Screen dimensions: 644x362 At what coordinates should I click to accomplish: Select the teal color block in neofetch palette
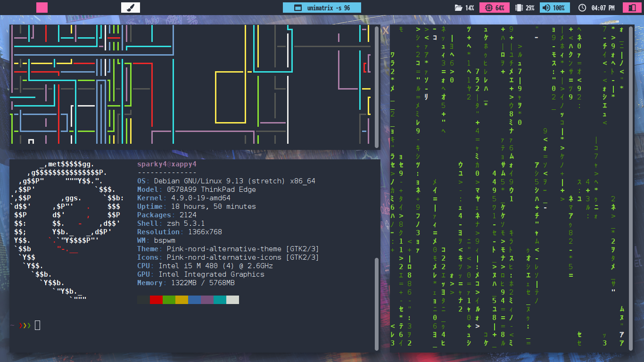[x=220, y=300]
